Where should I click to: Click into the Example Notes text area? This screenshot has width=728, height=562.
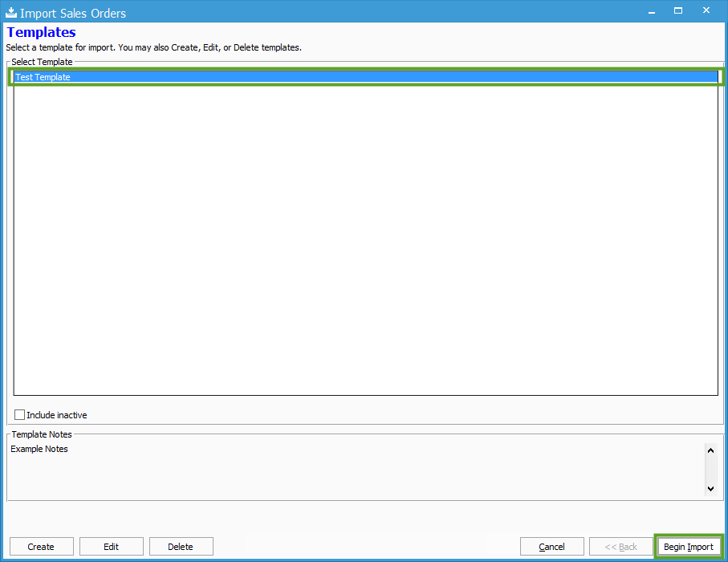pos(356,470)
